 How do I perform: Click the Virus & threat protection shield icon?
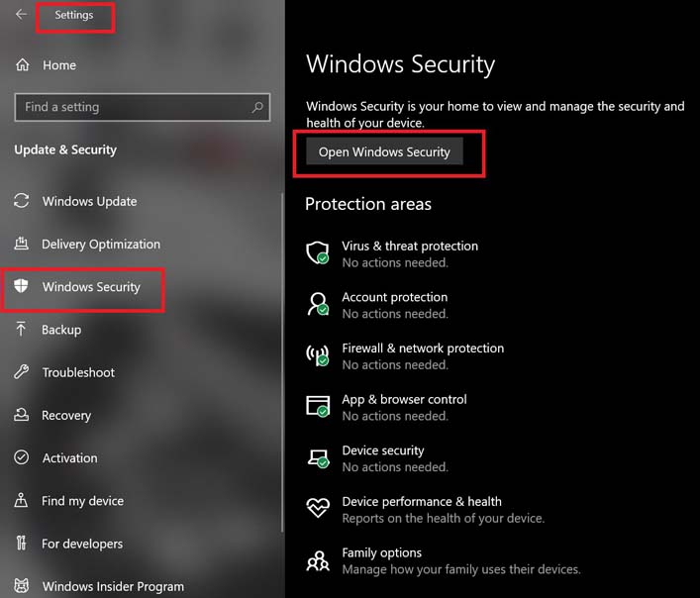pos(317,252)
